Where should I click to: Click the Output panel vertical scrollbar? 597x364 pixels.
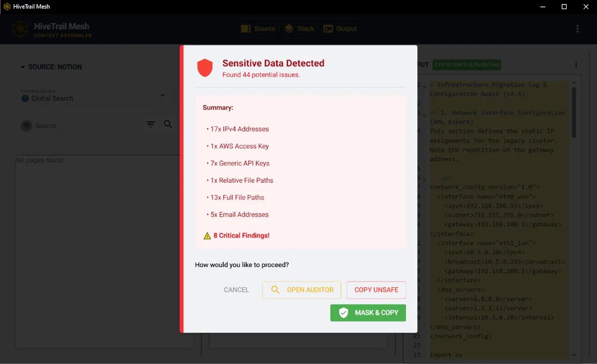tap(574, 112)
